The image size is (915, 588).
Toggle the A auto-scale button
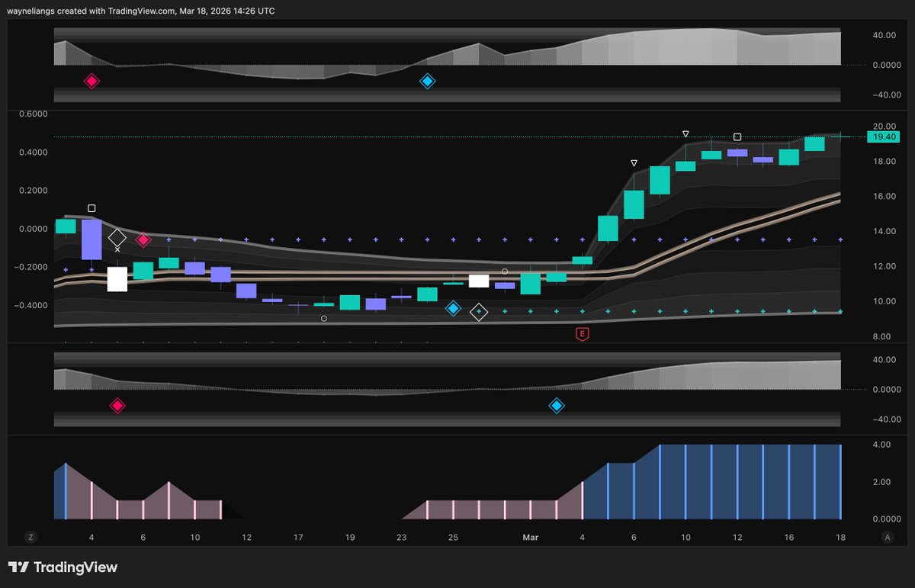[x=888, y=537]
